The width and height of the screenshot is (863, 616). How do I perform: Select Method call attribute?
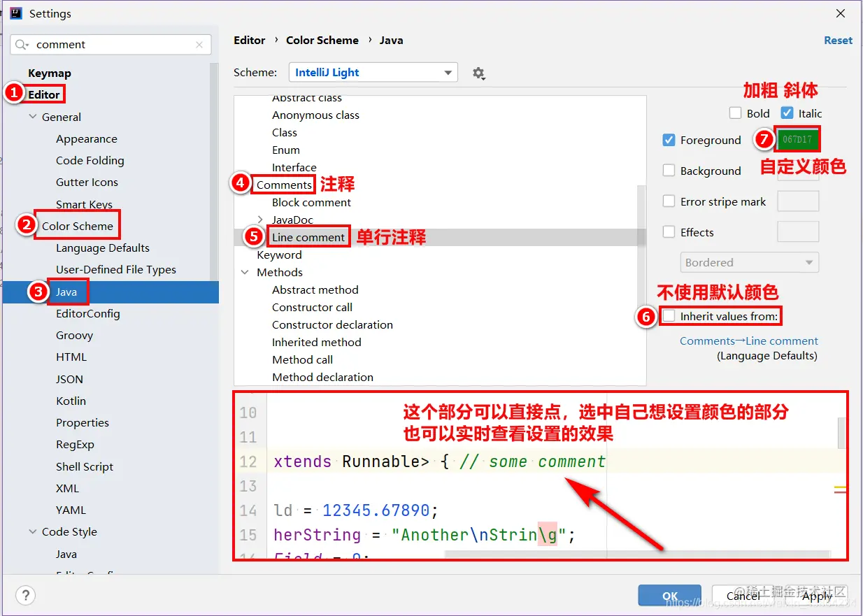[303, 359]
